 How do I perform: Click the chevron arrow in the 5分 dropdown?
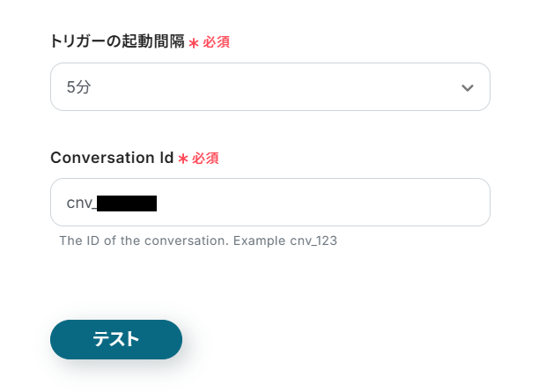point(467,88)
